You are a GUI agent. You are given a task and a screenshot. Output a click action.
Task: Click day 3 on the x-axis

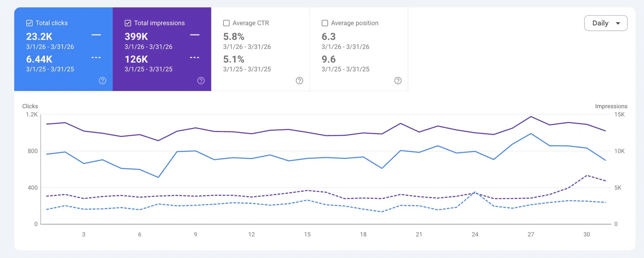(84, 235)
